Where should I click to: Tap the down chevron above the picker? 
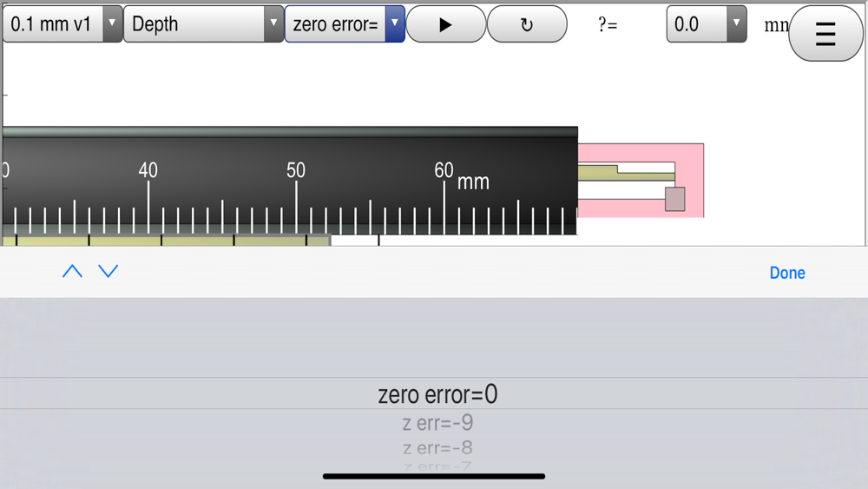coord(108,271)
